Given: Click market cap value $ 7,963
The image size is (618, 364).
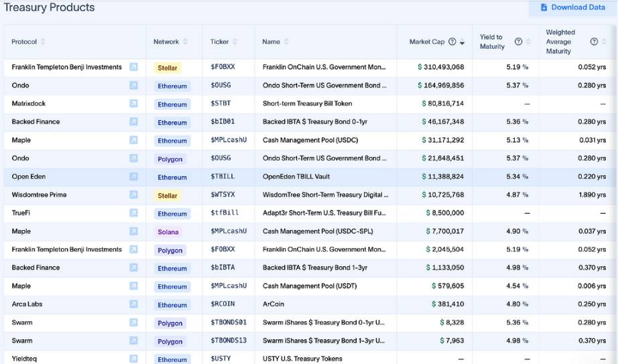Looking at the screenshot, I should tap(452, 341).
